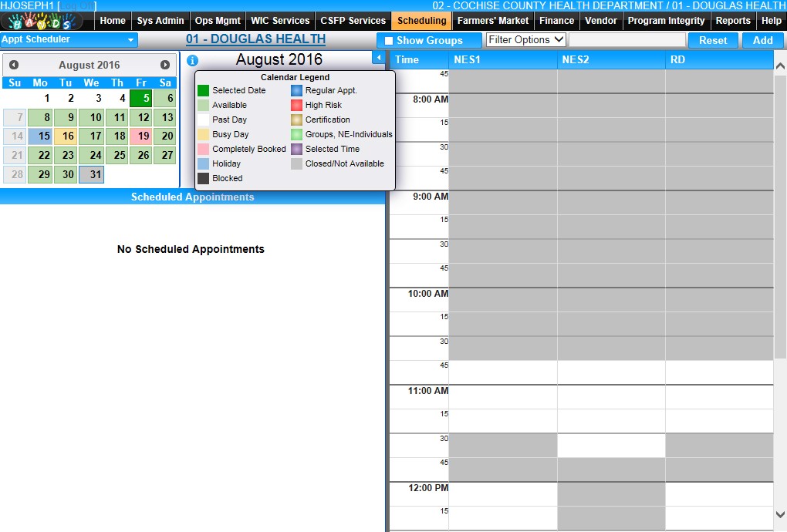This screenshot has width=787, height=532.
Task: Click the HANDS logo icon
Action: [x=45, y=21]
